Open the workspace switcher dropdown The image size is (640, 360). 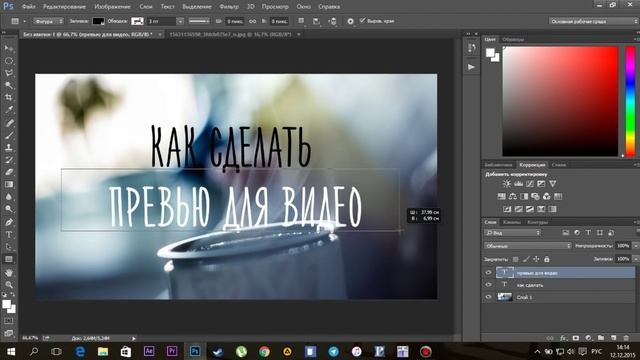[593, 21]
